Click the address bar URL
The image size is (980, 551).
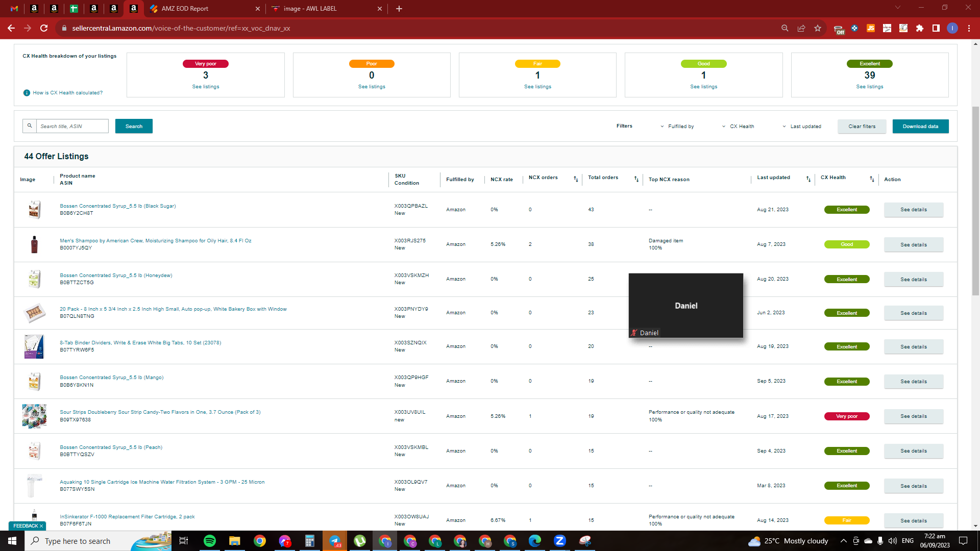(181, 28)
